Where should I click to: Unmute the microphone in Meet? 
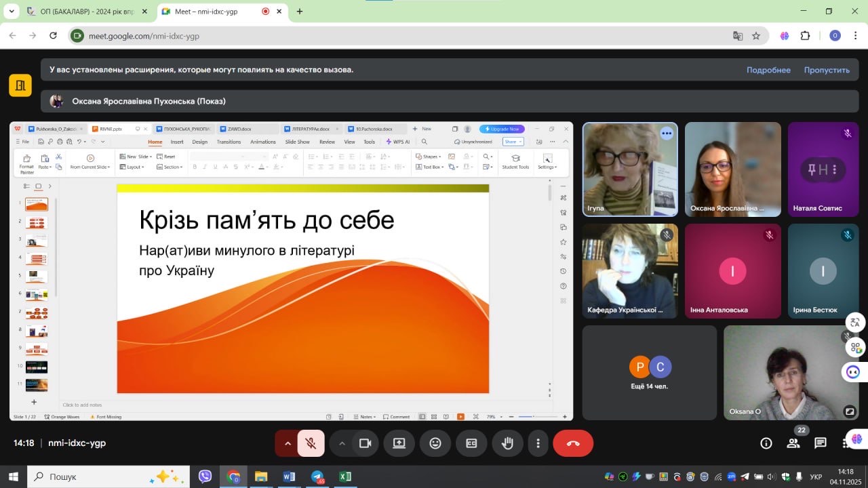(x=311, y=443)
